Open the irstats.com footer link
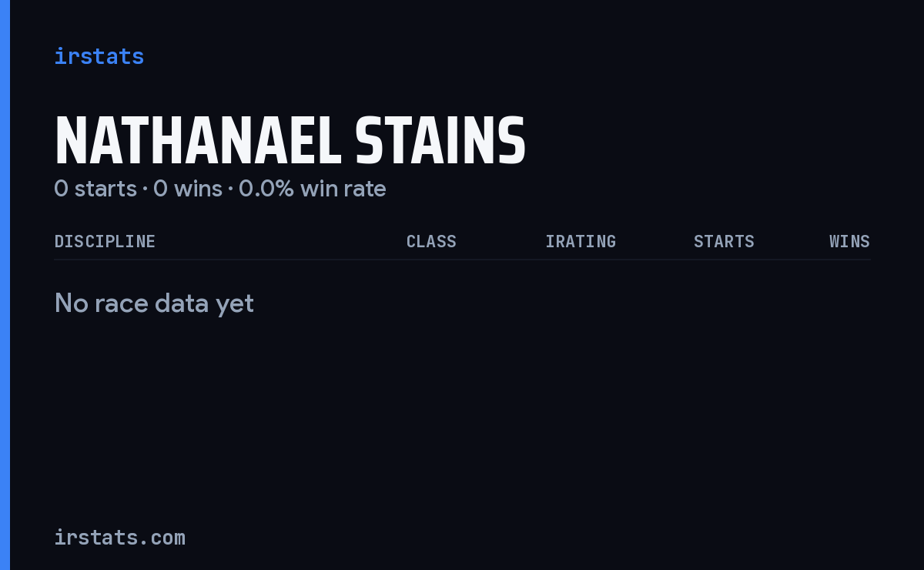Image resolution: width=924 pixels, height=570 pixels. click(119, 538)
